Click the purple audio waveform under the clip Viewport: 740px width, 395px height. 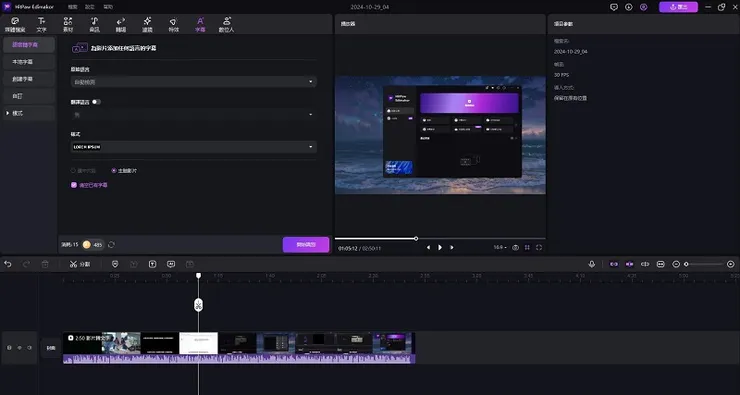[239, 359]
